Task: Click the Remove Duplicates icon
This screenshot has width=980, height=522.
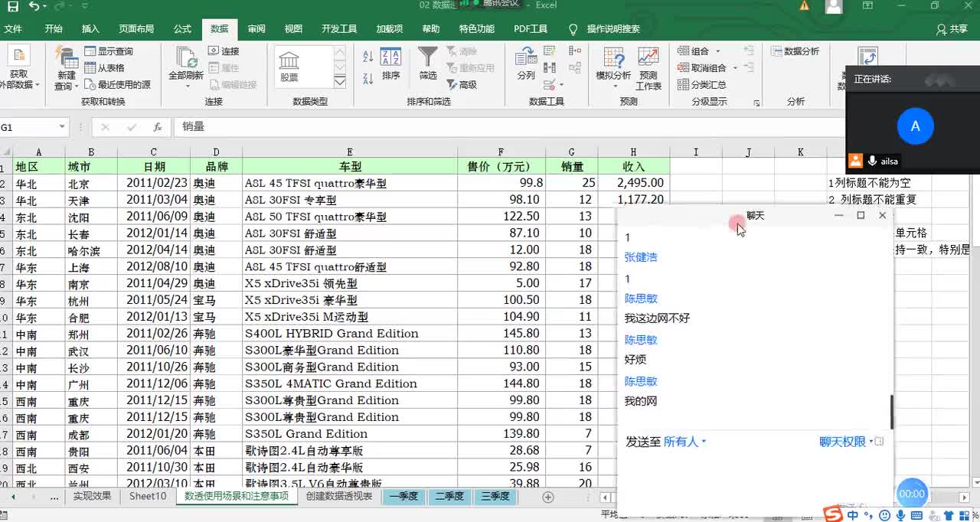Action: 549,68
